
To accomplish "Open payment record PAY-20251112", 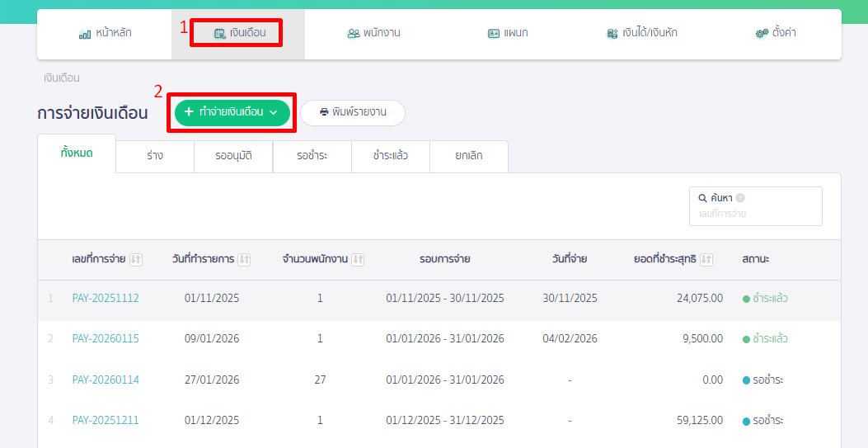I will point(106,299).
